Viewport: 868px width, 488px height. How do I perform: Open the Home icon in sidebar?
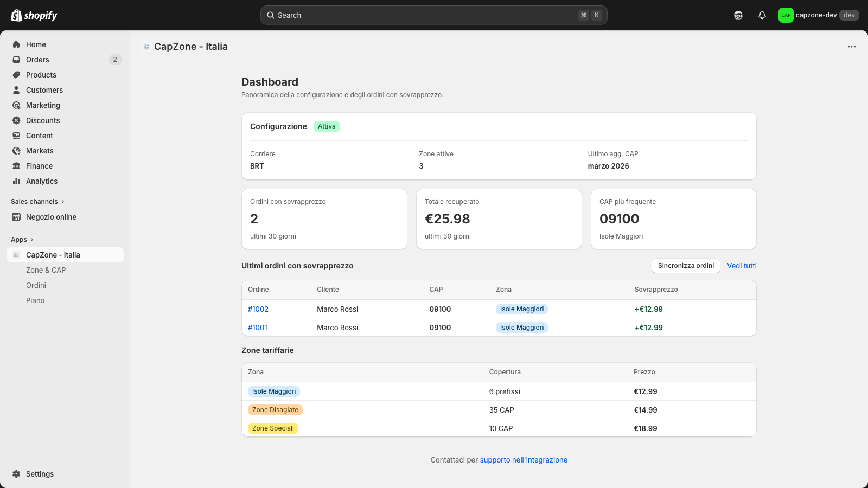pos(16,44)
